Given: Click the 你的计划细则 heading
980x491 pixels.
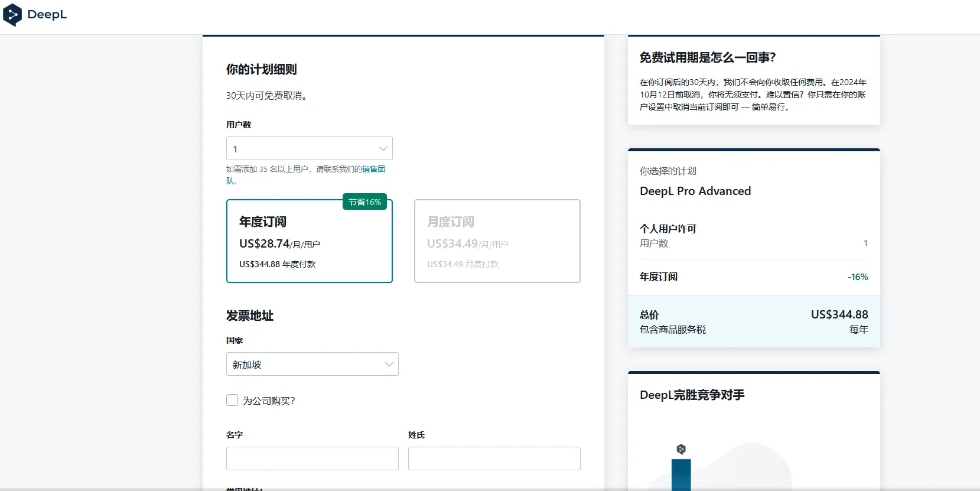Looking at the screenshot, I should click(262, 69).
